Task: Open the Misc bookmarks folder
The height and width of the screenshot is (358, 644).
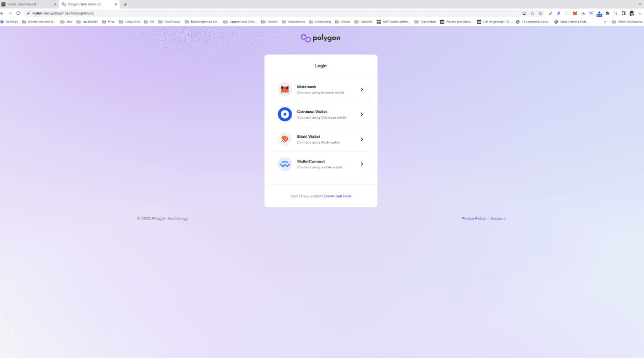Action: coord(108,22)
